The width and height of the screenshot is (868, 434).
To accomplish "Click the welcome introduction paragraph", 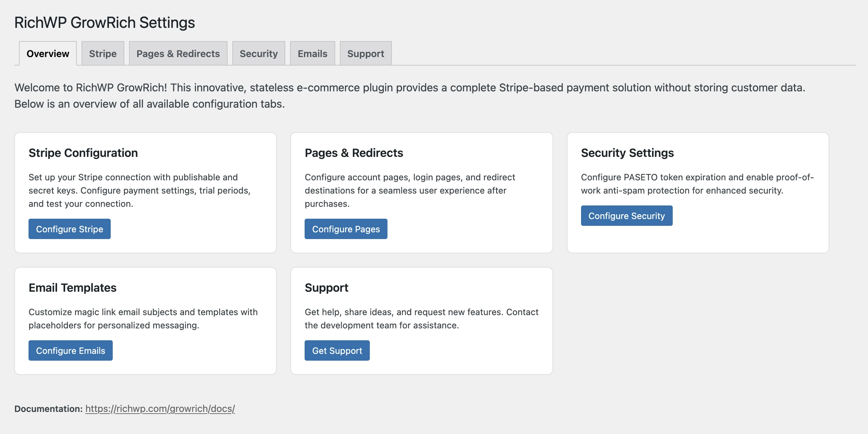I will coord(409,96).
